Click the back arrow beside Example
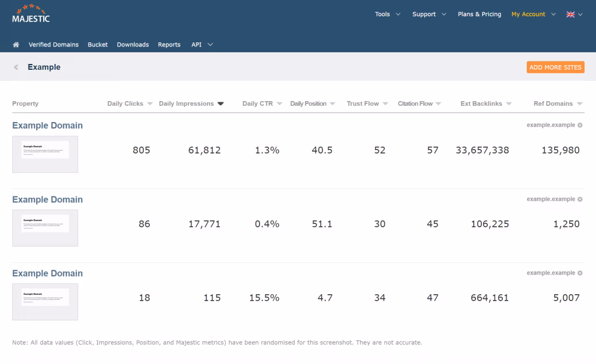Image resolution: width=596 pixels, height=364 pixels. pos(16,67)
